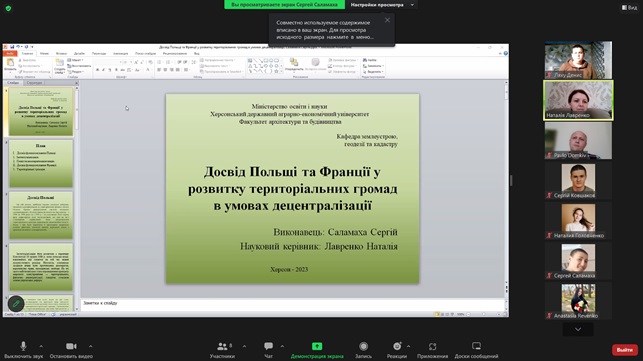643x361 pixels.
Task: Click Вид view button top right
Action: [629, 7]
